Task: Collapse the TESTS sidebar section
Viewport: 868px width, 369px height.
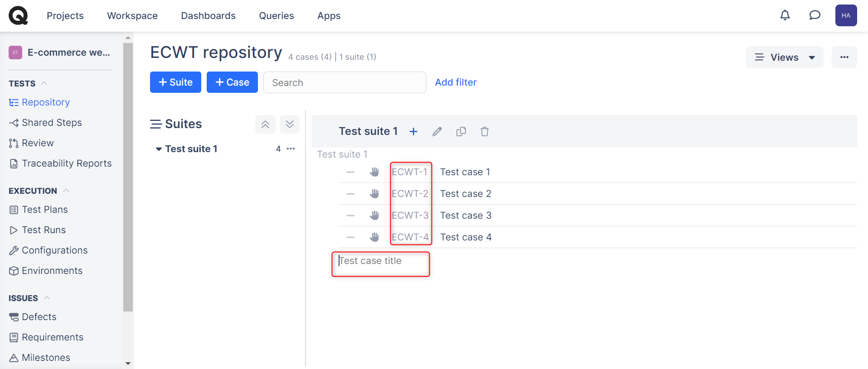Action: [x=44, y=83]
